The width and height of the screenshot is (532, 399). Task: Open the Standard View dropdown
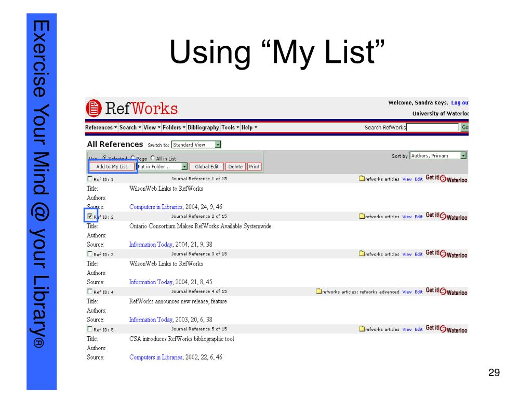(x=196, y=144)
